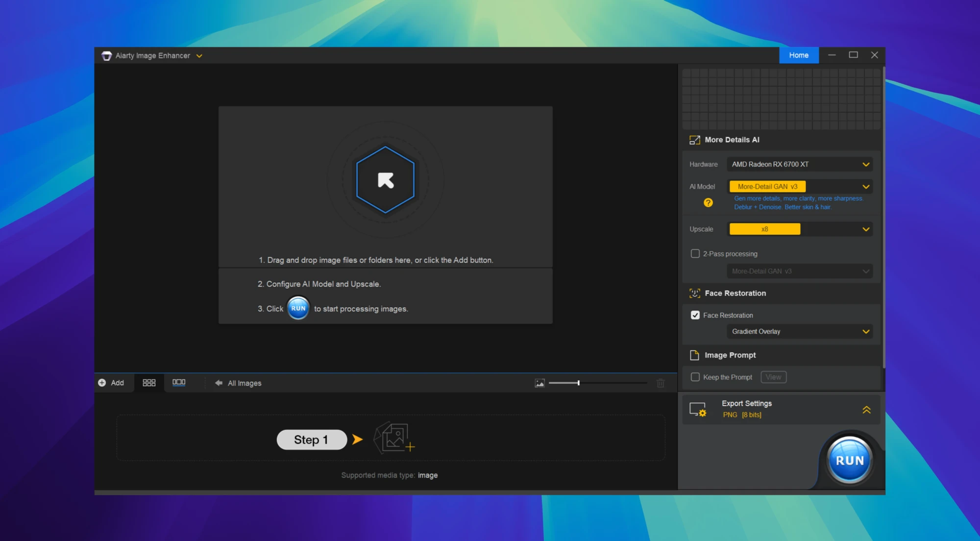
Task: Click the AI Model help question mark
Action: point(708,202)
